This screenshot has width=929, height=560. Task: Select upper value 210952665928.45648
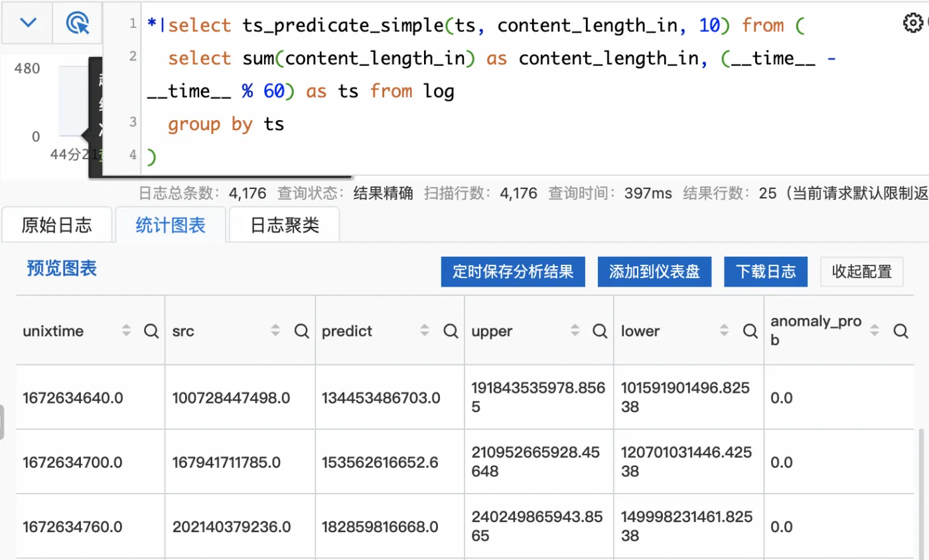536,462
